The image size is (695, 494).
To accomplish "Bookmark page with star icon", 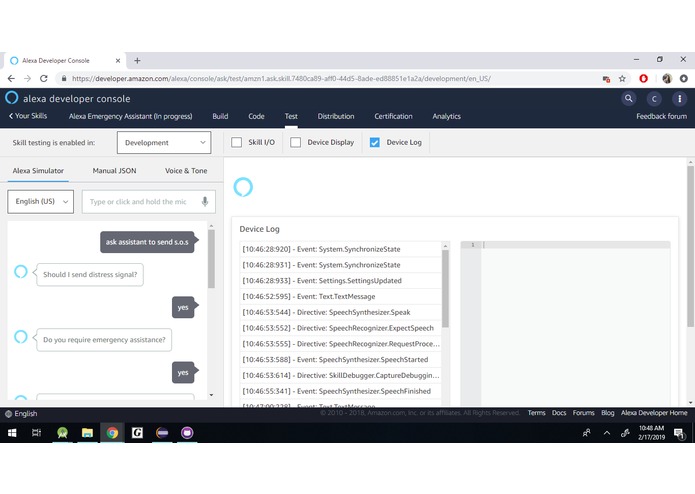I will click(x=622, y=78).
